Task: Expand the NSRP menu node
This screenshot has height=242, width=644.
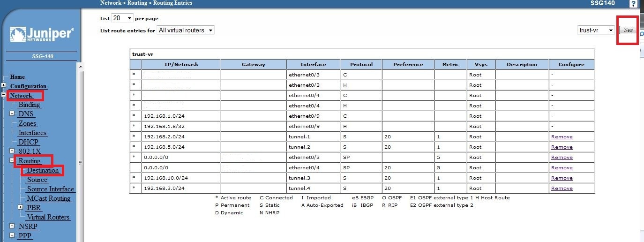Action: (12, 226)
